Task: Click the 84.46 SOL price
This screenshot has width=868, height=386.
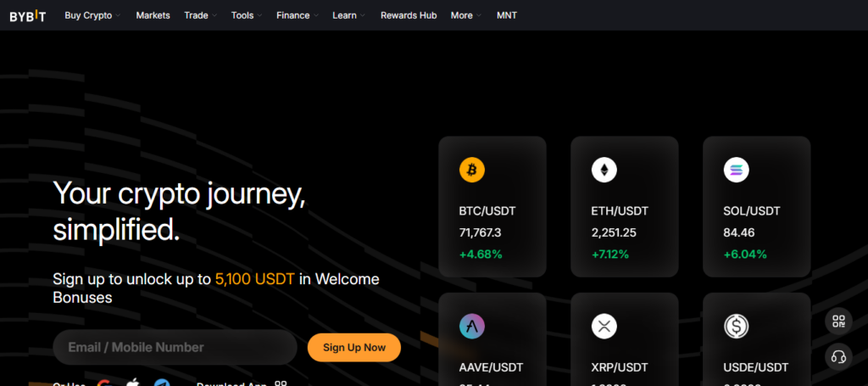Action: tap(739, 232)
